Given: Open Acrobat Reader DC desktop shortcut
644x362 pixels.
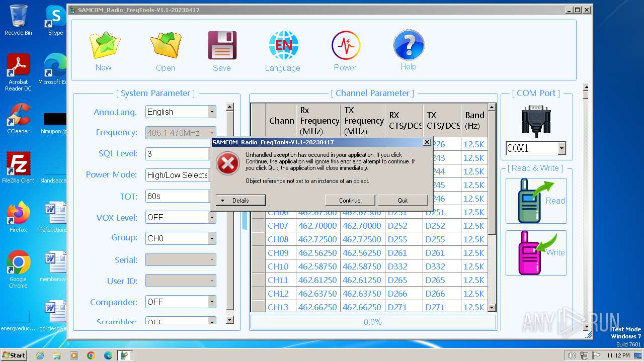Looking at the screenshot, I should (18, 72).
